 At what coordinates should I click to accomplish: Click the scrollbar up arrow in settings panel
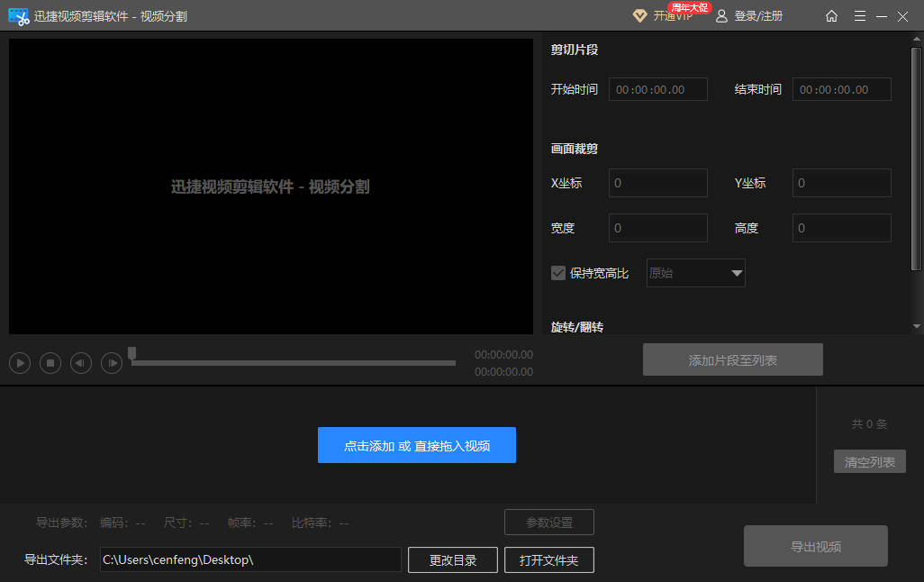[x=917, y=40]
